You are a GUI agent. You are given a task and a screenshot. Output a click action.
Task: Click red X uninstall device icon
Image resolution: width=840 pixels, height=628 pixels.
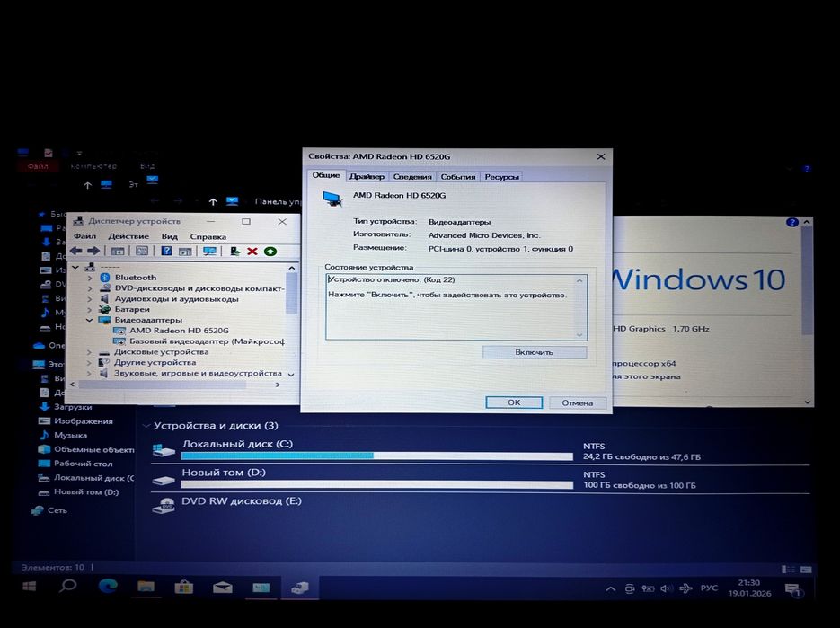252,252
